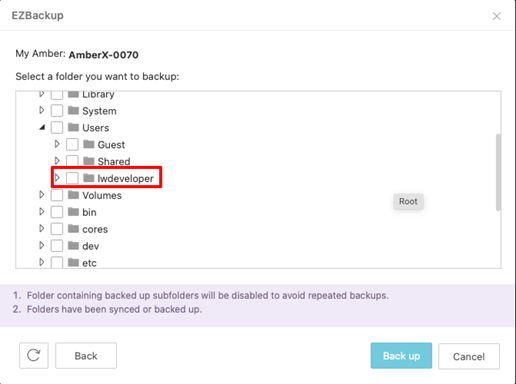Click the Guest folder icon
The width and height of the screenshot is (516, 384).
click(x=89, y=144)
